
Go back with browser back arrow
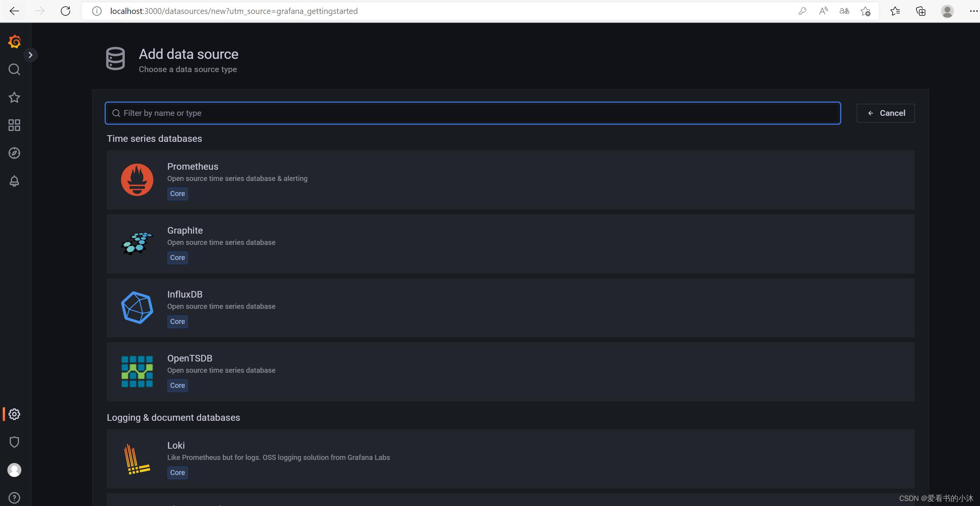(x=14, y=11)
